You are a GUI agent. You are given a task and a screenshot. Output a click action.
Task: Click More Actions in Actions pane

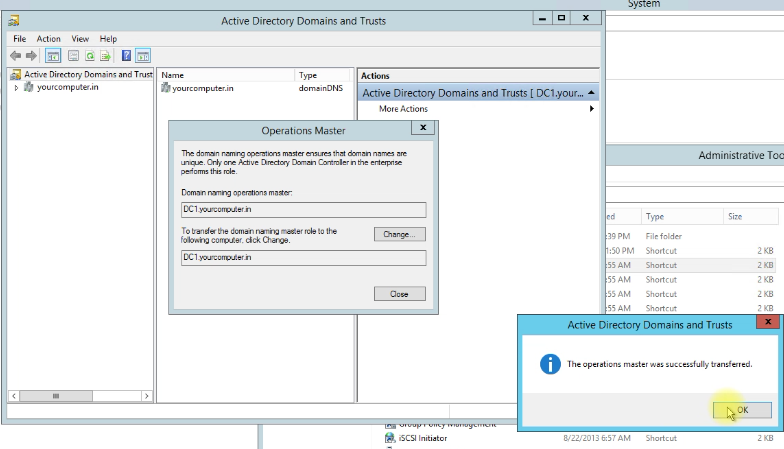[403, 108]
